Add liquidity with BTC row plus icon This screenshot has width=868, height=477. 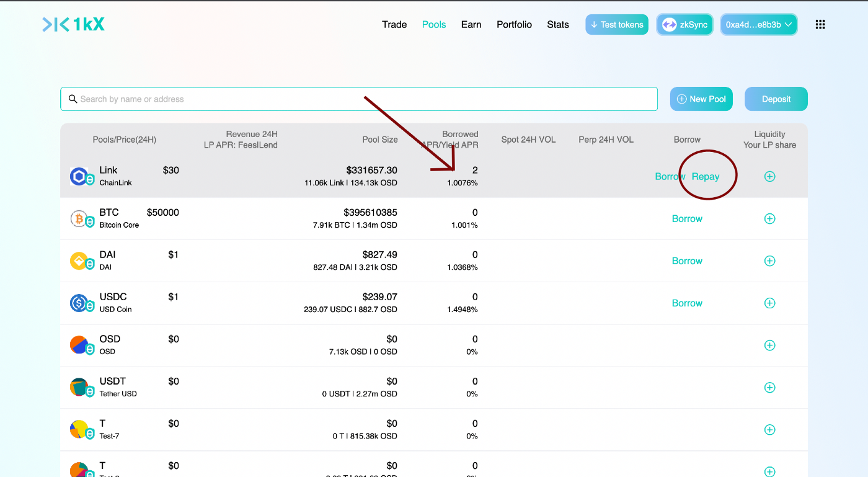[x=769, y=218]
